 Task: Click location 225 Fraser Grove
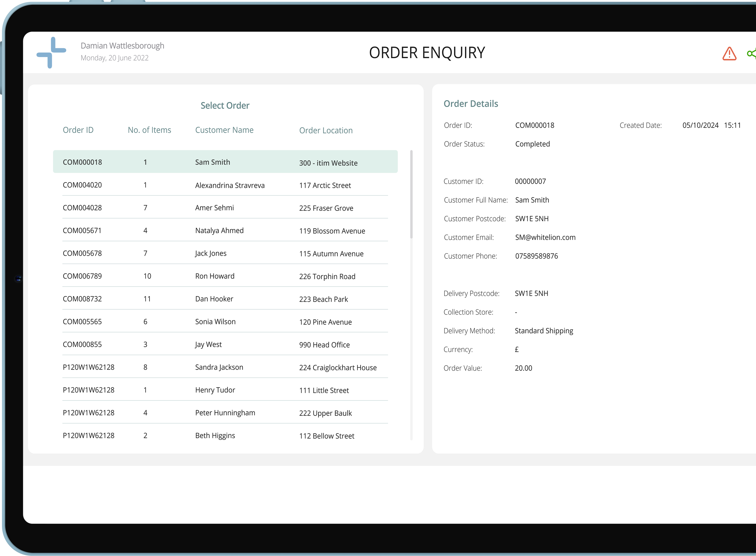326,208
